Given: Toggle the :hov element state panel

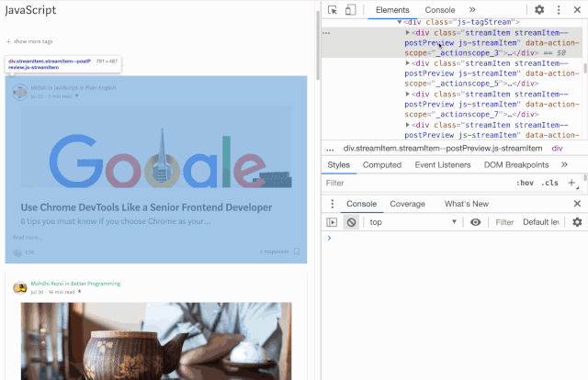Looking at the screenshot, I should [x=525, y=183].
